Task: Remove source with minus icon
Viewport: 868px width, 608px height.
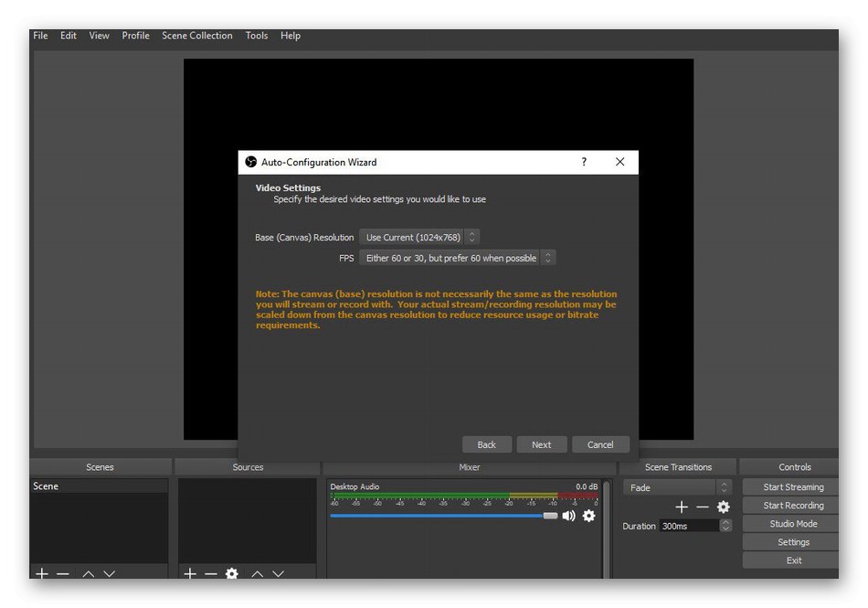Action: (x=210, y=573)
